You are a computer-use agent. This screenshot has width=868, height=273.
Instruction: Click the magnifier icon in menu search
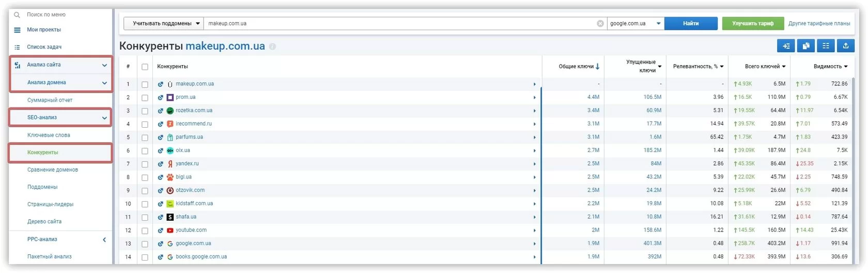[17, 15]
